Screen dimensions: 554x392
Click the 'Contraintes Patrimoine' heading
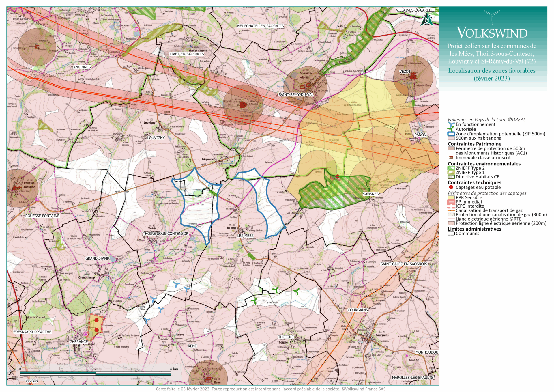pyautogui.click(x=475, y=144)
